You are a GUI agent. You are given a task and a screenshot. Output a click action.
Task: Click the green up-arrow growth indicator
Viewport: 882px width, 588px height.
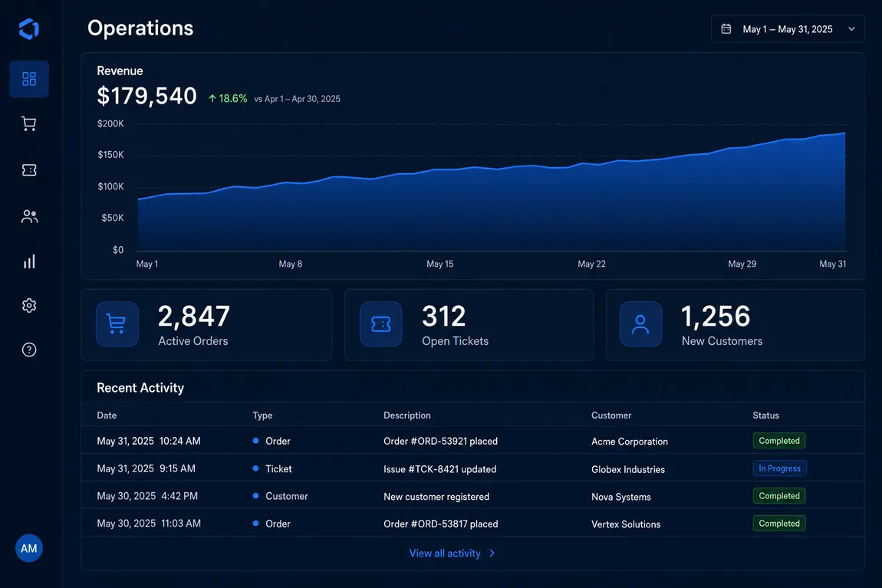[x=212, y=98]
